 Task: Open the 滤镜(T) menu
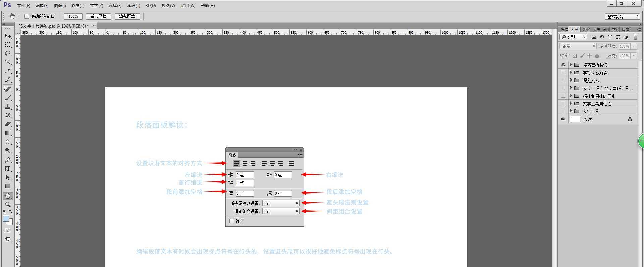pos(133,6)
